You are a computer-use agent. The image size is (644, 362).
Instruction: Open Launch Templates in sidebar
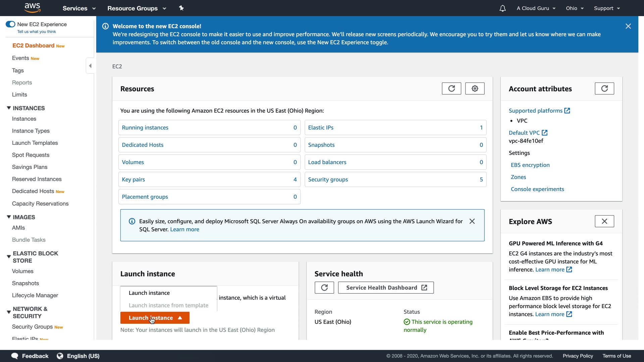35,143
